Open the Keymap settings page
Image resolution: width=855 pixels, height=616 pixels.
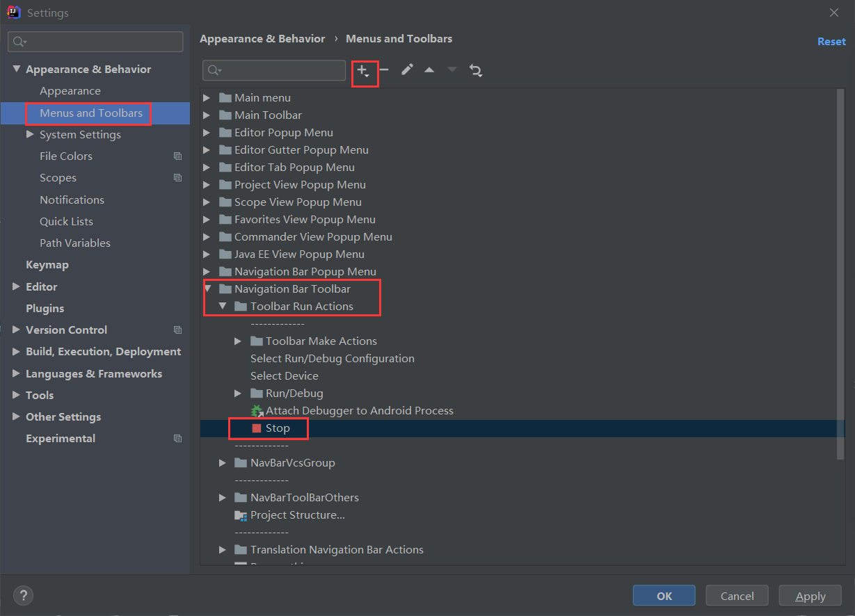47,265
